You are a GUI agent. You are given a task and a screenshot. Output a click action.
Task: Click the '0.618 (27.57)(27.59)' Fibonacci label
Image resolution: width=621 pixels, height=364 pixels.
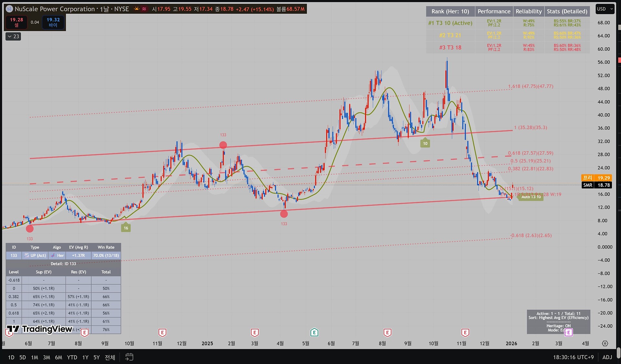pos(531,153)
